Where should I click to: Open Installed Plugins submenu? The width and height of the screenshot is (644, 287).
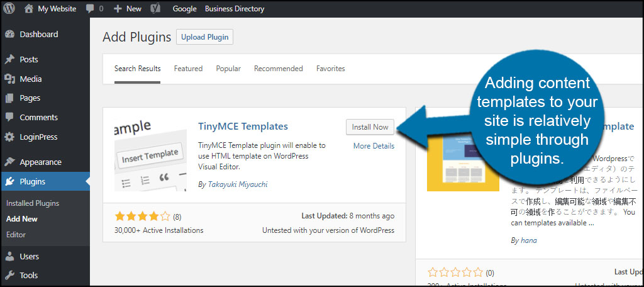pyautogui.click(x=33, y=203)
